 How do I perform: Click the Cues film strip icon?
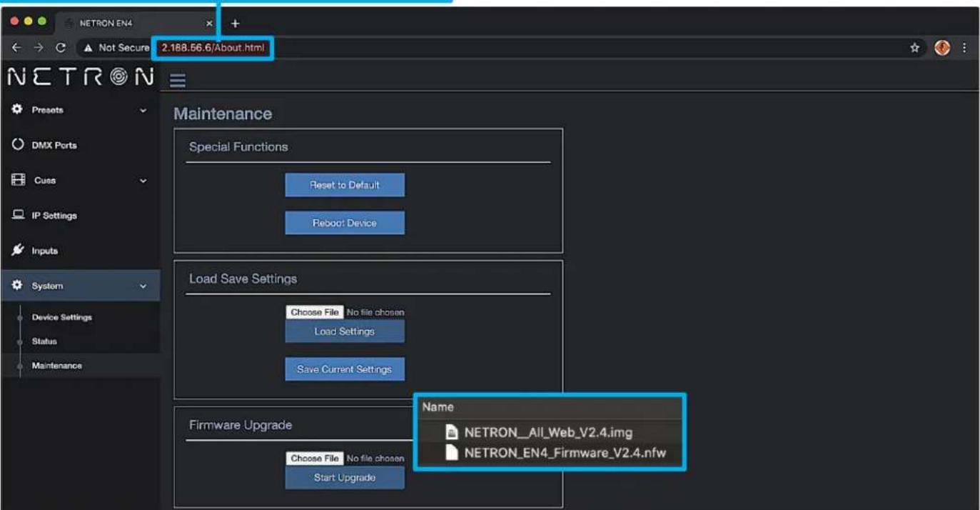(17, 180)
